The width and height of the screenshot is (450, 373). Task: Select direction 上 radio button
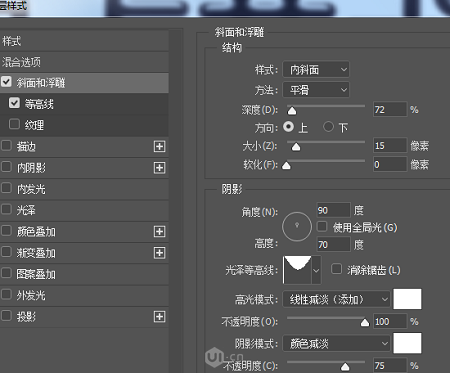coord(289,127)
